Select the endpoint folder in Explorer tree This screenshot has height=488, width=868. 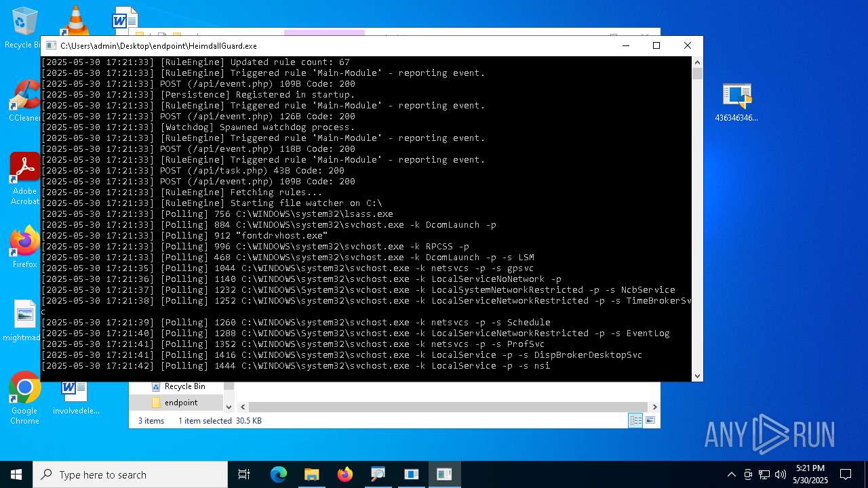tap(175, 403)
